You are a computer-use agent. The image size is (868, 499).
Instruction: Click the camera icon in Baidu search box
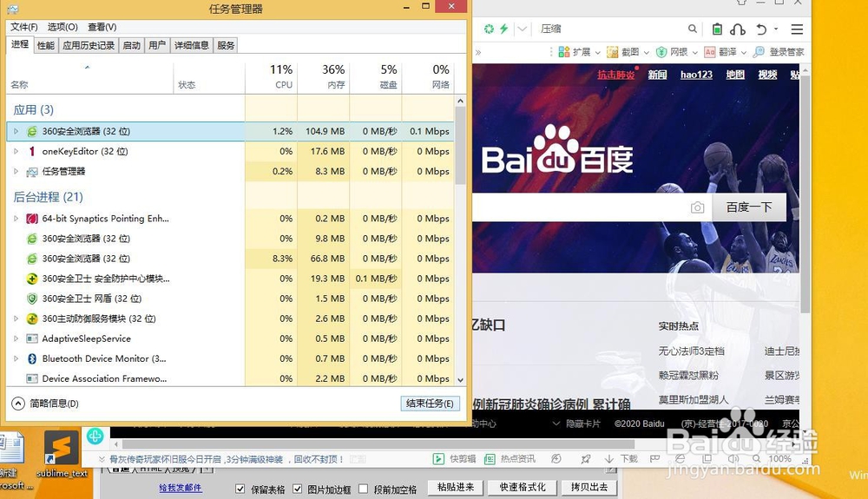coord(698,207)
